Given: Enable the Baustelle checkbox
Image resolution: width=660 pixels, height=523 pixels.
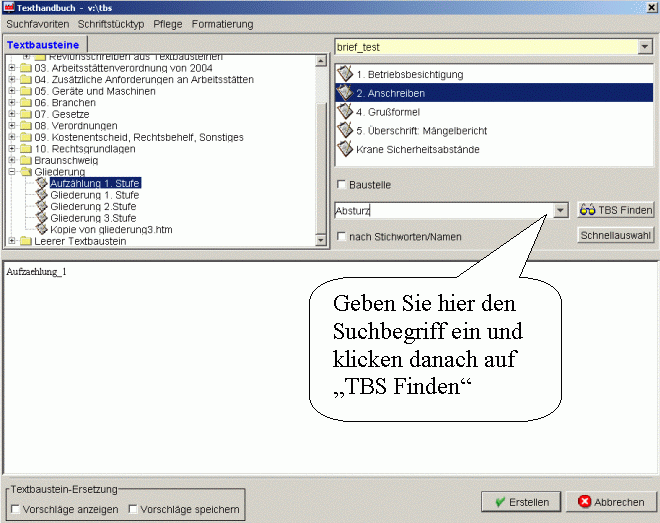Looking at the screenshot, I should [341, 184].
